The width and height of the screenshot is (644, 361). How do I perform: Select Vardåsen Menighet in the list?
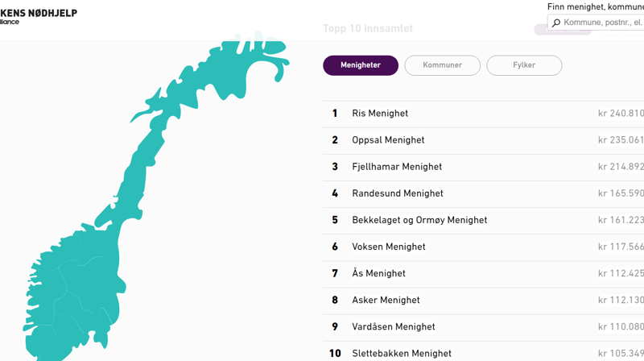click(394, 326)
